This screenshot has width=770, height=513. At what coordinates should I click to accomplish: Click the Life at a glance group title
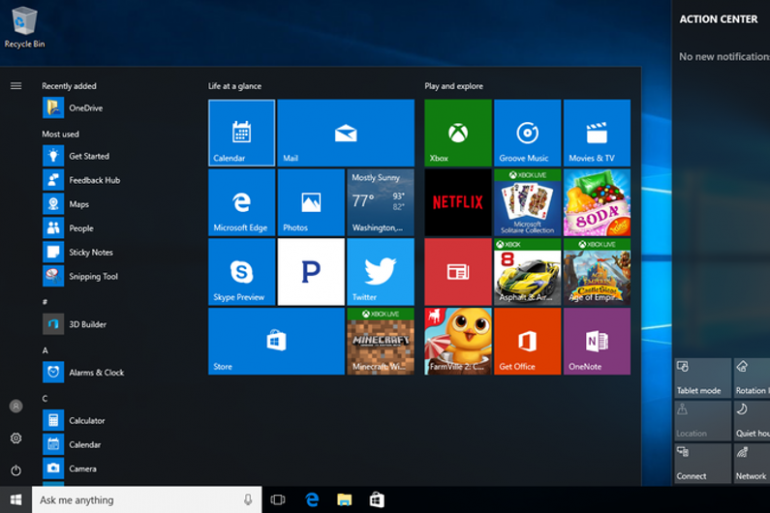tap(235, 86)
